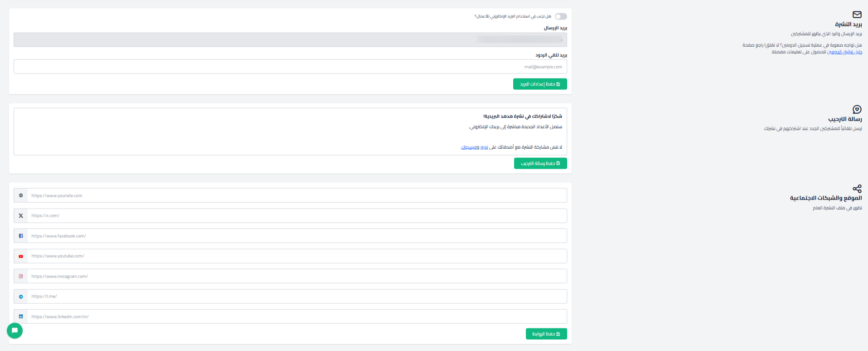Click the green save links button
This screenshot has width=868, height=351.
pos(546,334)
